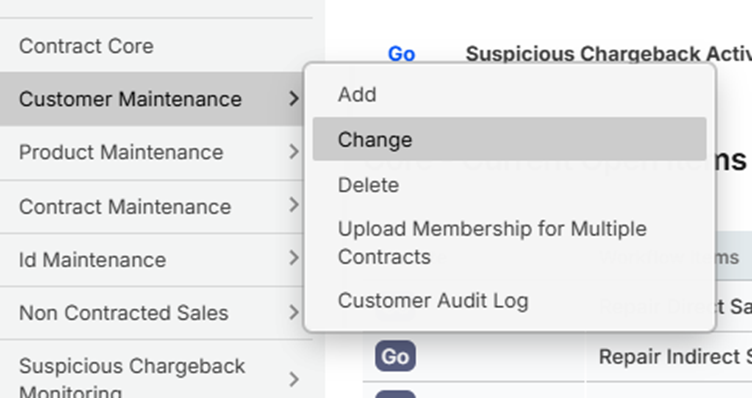This screenshot has height=398, width=752.
Task: Expand the Contract Maintenance chevron
Action: pyautogui.click(x=294, y=205)
